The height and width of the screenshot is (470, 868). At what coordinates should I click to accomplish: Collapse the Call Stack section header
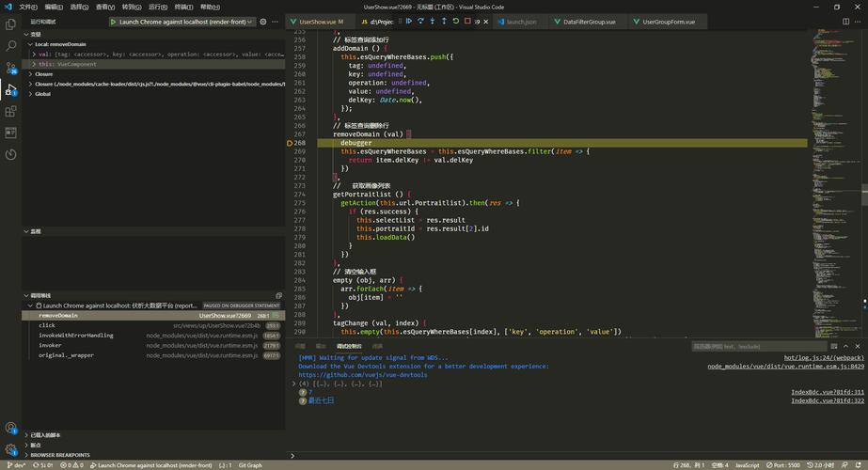click(x=153, y=295)
